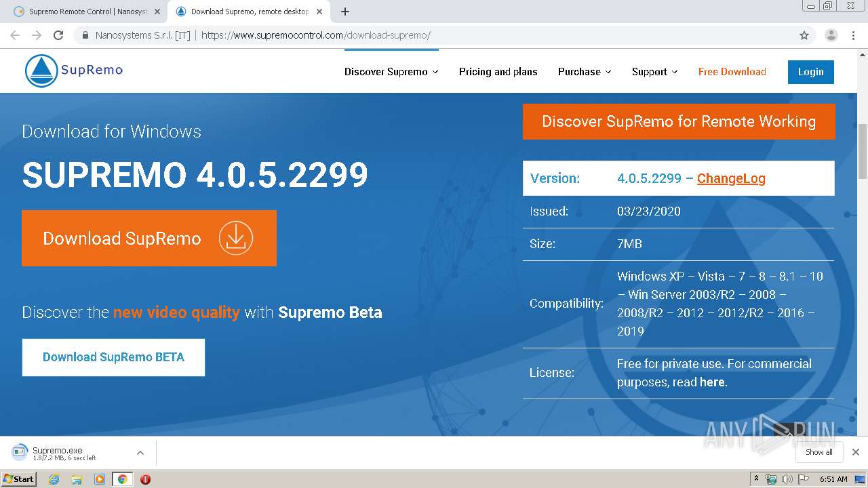Open Internet Explorer from the taskbar

tap(54, 479)
